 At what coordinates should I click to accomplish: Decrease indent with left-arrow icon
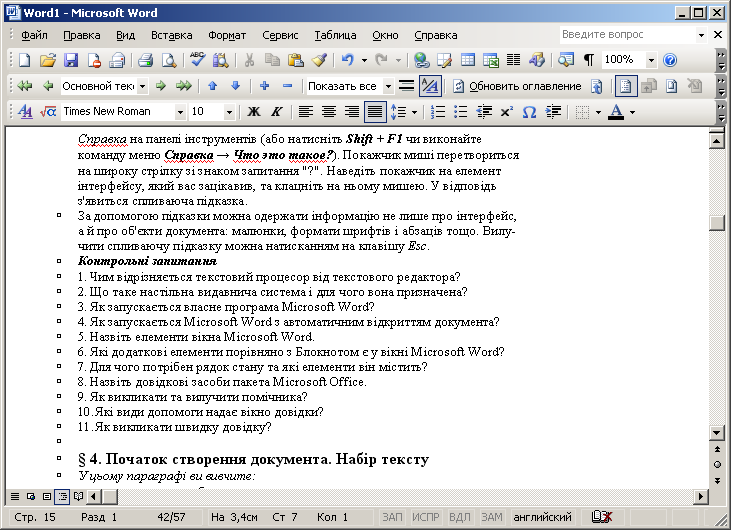point(484,112)
